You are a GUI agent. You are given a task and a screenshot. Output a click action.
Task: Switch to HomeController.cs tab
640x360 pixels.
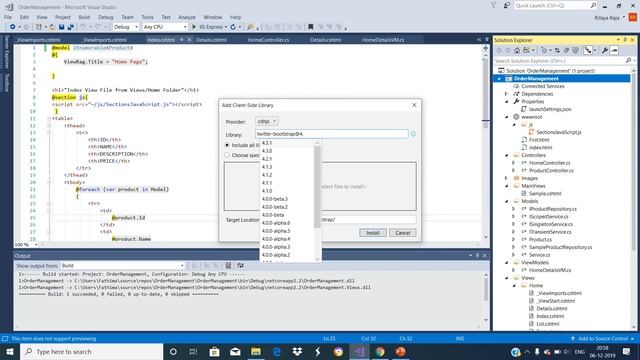coord(268,40)
